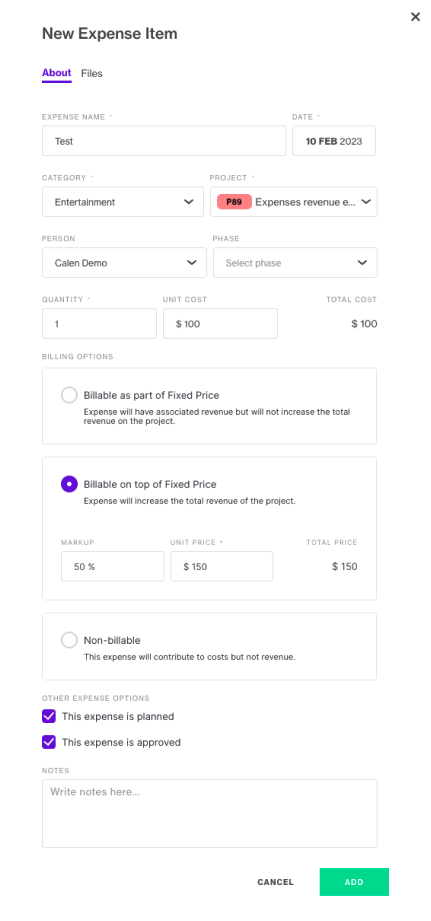Click the green Add button
This screenshot has height=921, width=431.
click(x=354, y=882)
